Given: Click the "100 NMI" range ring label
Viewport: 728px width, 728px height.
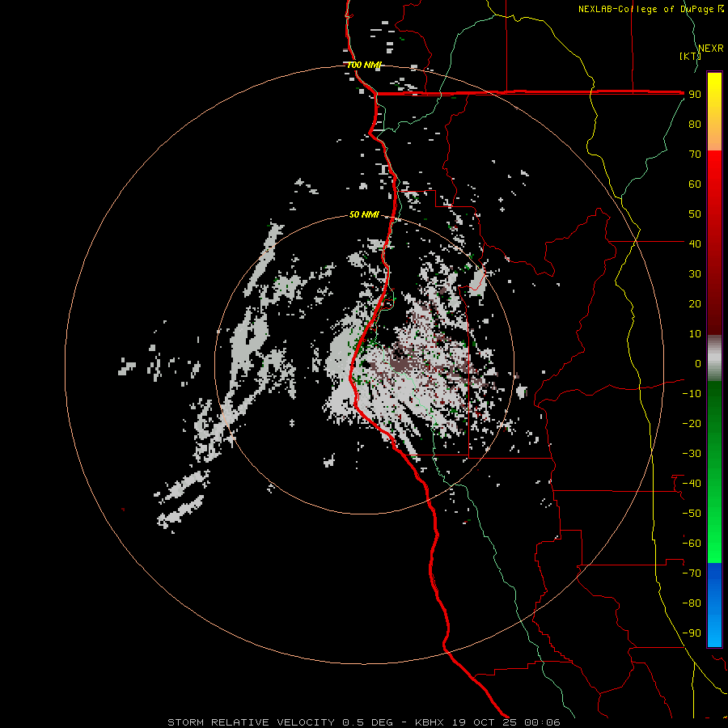Looking at the screenshot, I should click(x=364, y=65).
